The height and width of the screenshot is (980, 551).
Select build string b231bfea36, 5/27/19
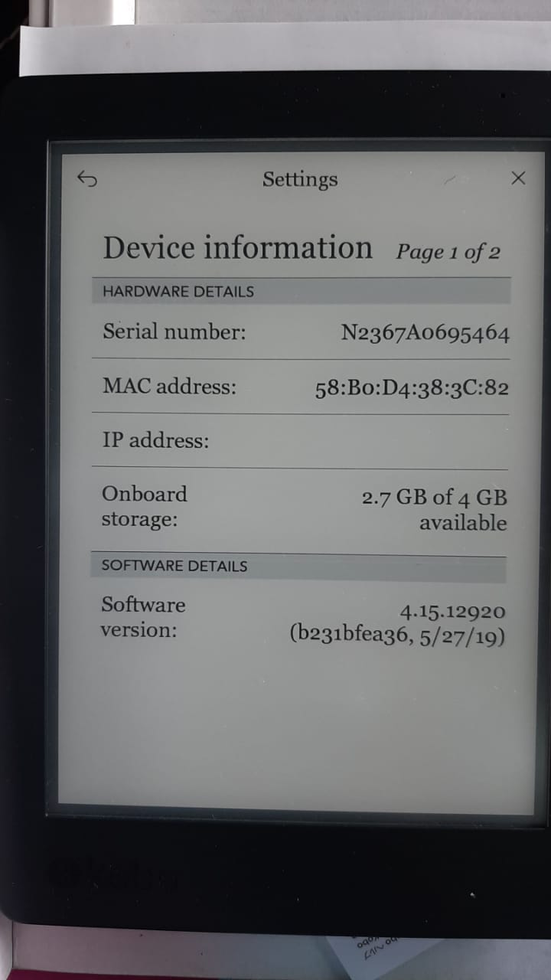(x=398, y=635)
